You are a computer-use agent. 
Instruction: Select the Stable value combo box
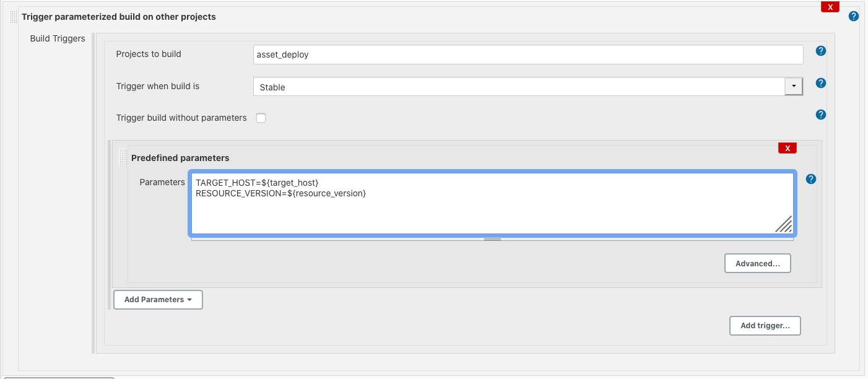tap(523, 87)
